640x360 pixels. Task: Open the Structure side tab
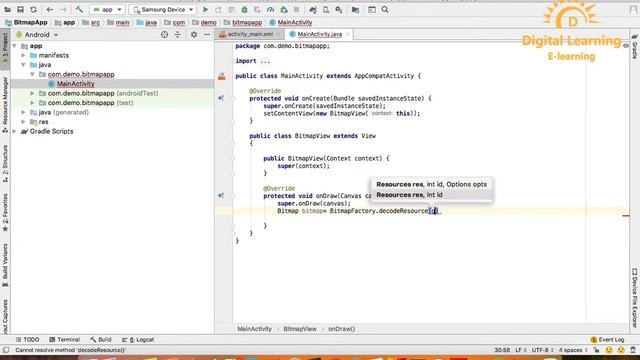point(5,163)
